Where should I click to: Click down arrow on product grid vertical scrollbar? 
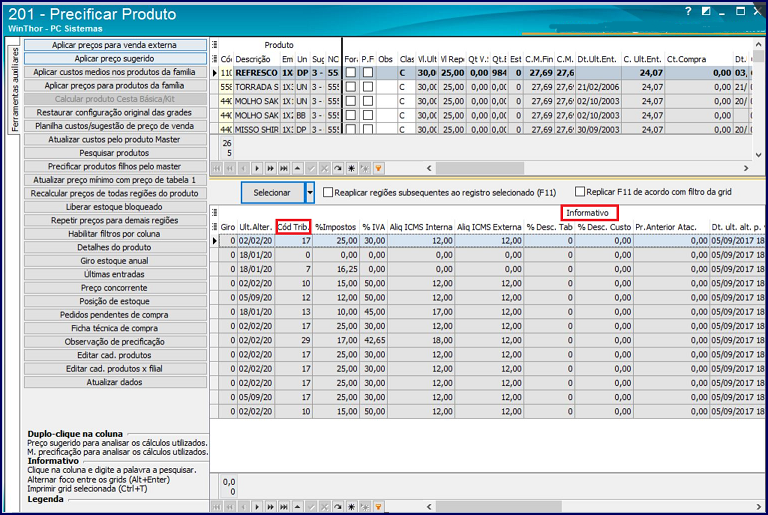pos(759,155)
